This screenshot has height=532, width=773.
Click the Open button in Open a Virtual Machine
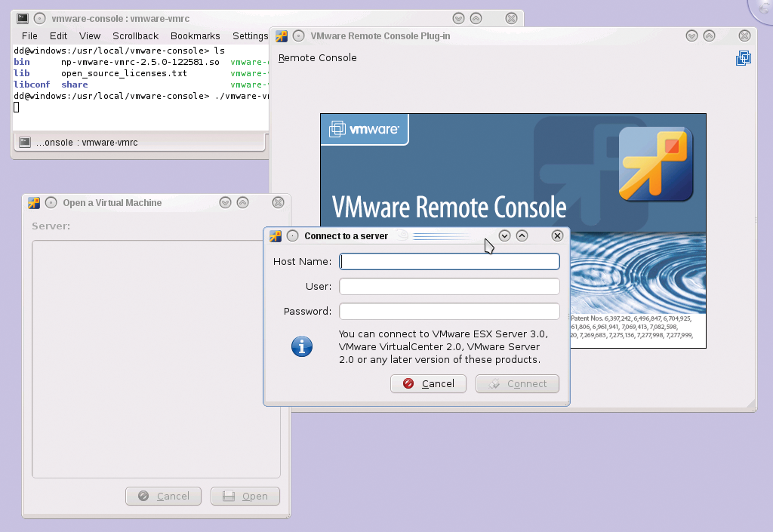(245, 496)
